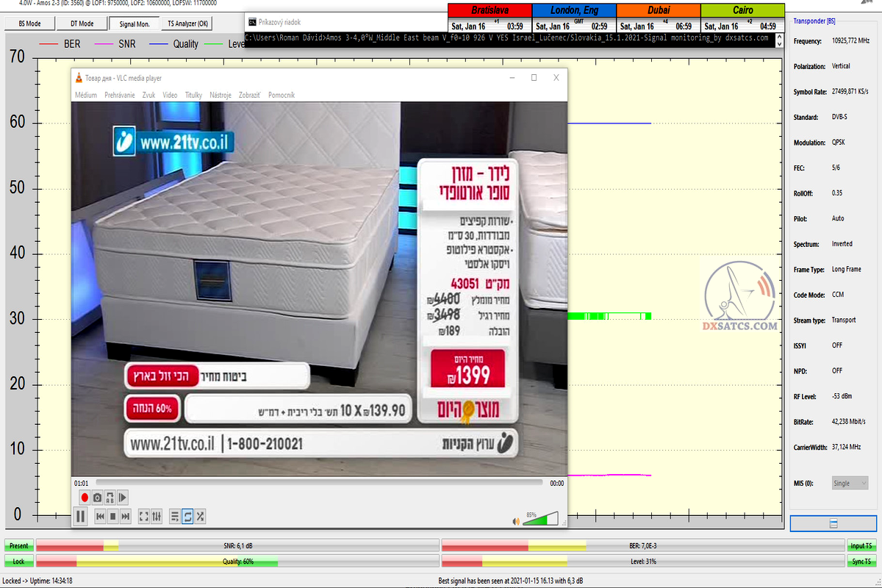Mute audio via speaker icon

[x=515, y=521]
